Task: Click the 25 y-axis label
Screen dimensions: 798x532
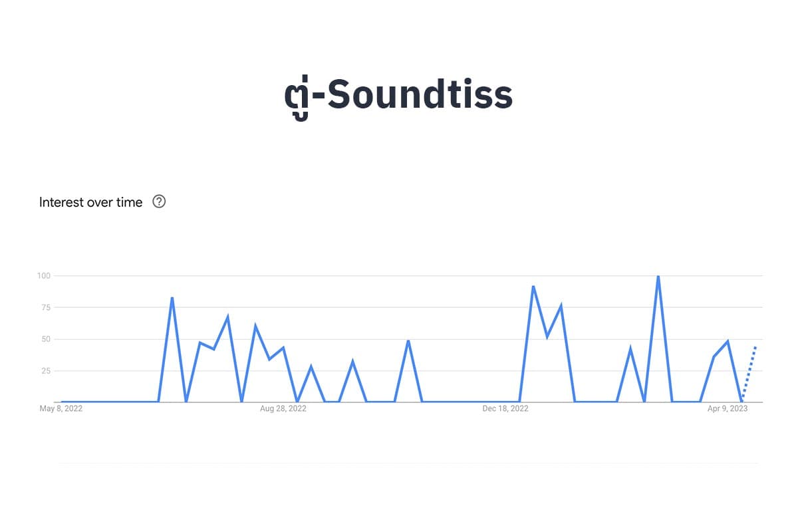Action: tap(47, 371)
